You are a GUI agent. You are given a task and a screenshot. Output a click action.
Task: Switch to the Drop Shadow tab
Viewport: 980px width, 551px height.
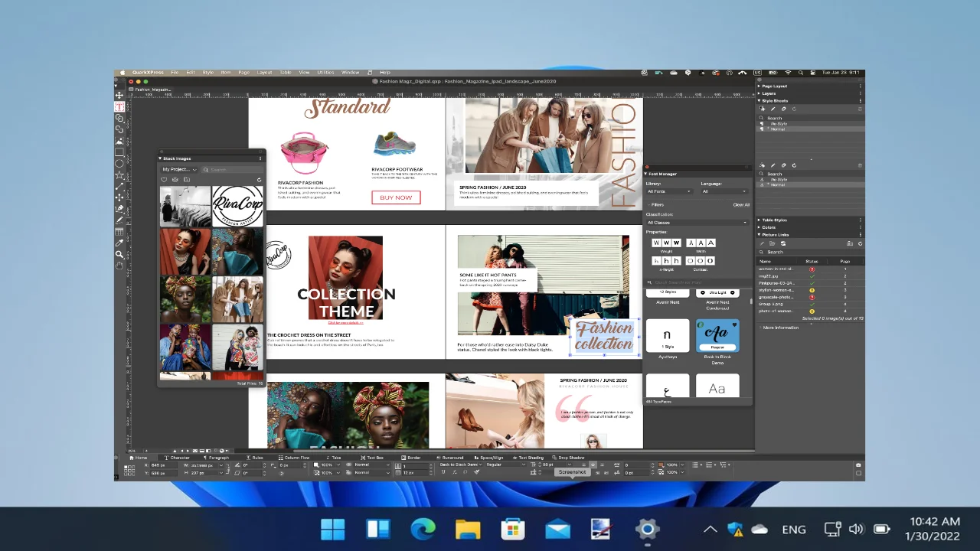coord(570,458)
